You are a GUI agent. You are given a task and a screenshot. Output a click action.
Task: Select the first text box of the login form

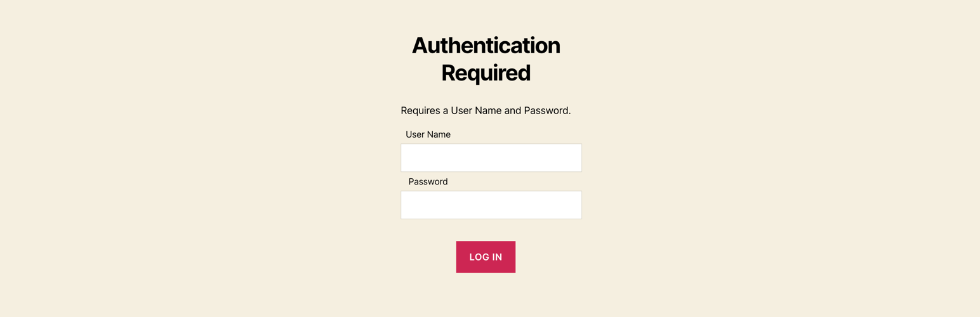pyautogui.click(x=491, y=158)
